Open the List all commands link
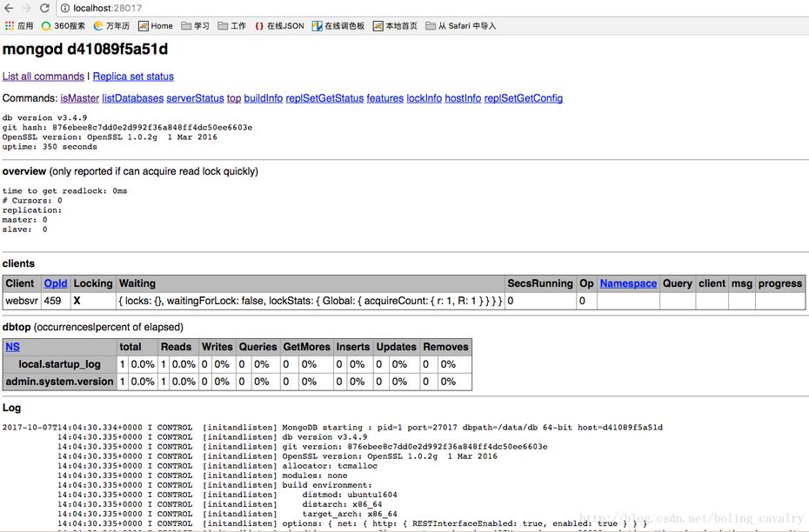The image size is (809, 532). (43, 76)
